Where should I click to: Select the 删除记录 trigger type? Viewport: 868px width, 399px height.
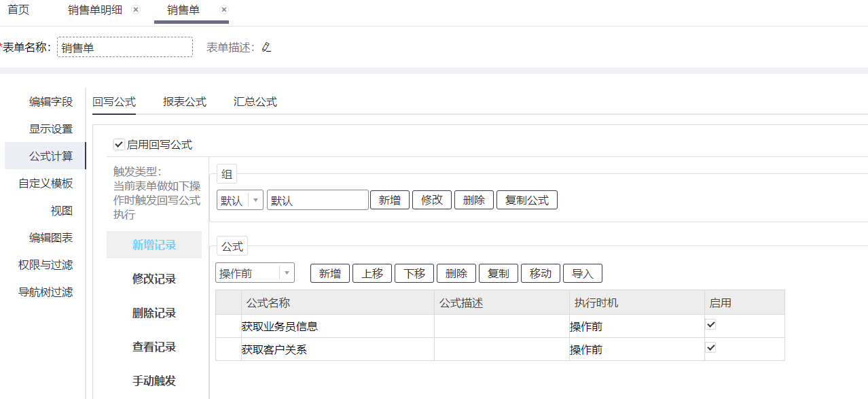pos(154,313)
